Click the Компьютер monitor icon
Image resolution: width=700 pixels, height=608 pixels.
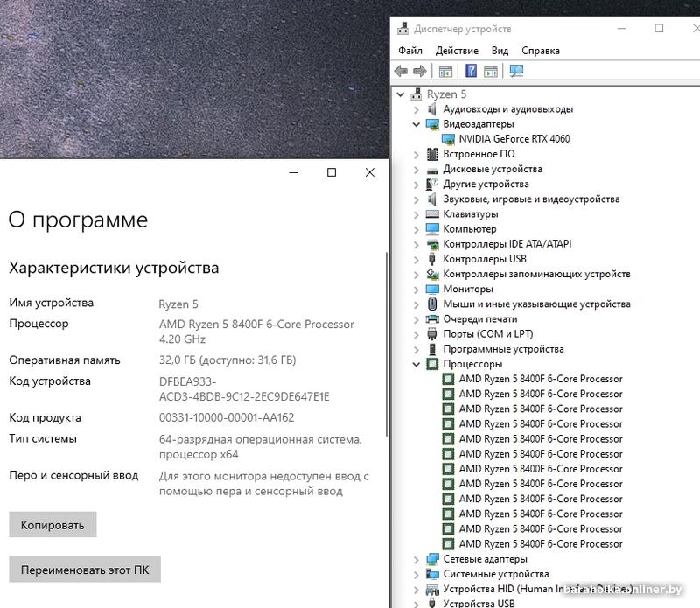432,229
